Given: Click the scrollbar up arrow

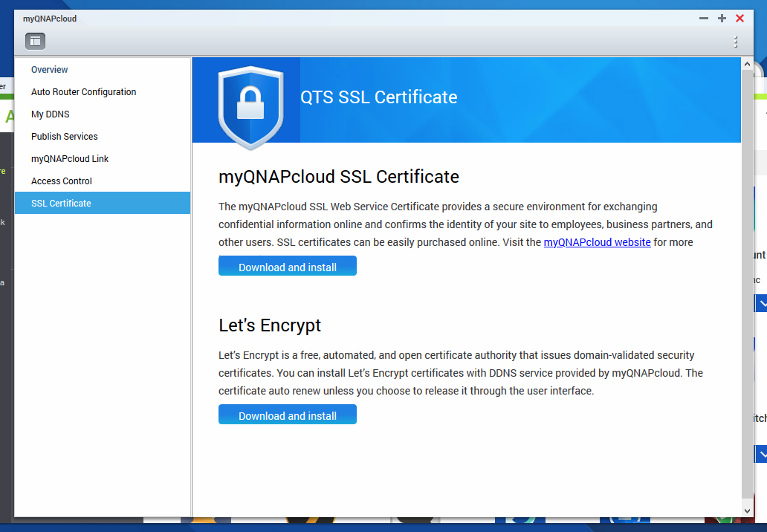Looking at the screenshot, I should (747, 65).
